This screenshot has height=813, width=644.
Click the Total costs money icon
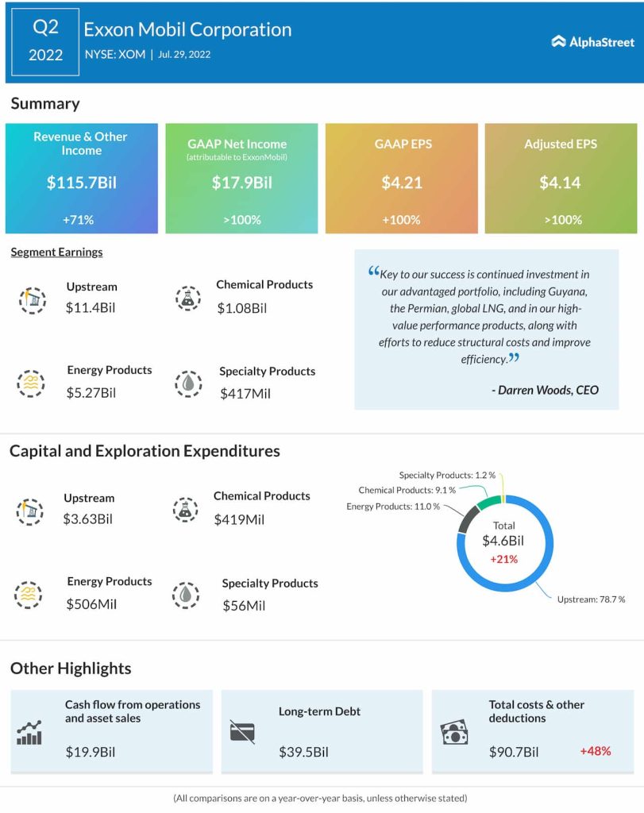click(x=454, y=733)
